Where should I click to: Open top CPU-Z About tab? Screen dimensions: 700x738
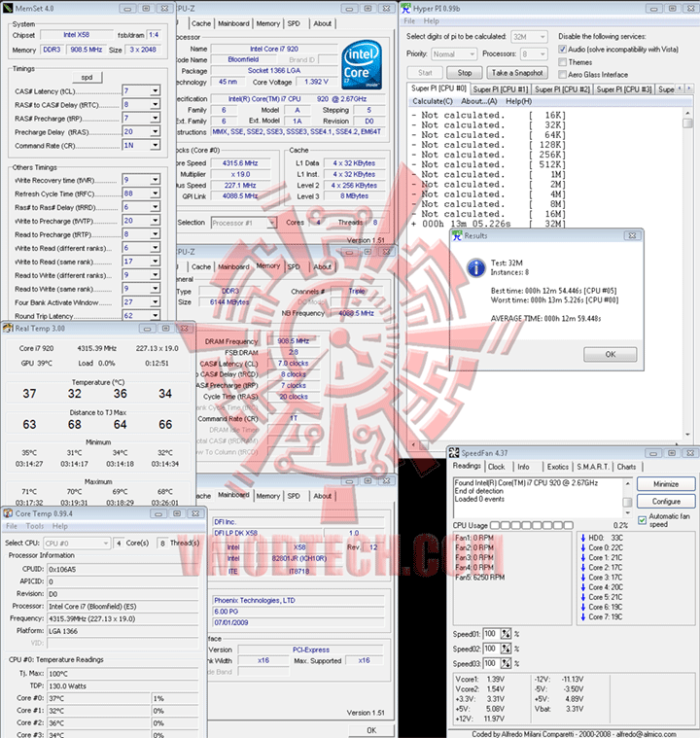(323, 23)
